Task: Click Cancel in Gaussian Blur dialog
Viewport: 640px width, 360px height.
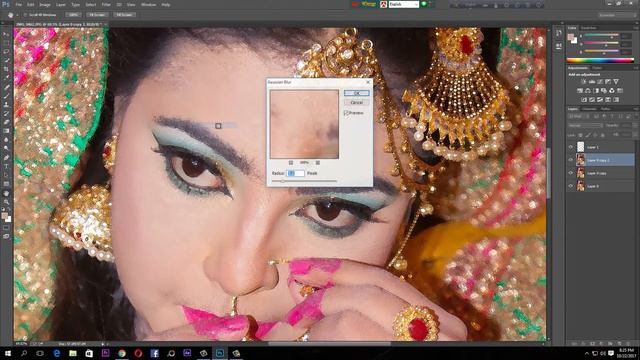Action: click(x=356, y=102)
